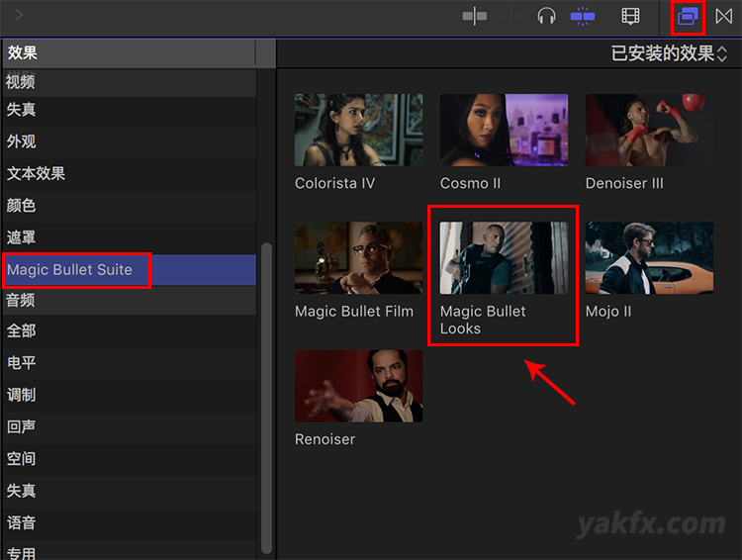Click the chevron arrow at top left

(19, 15)
